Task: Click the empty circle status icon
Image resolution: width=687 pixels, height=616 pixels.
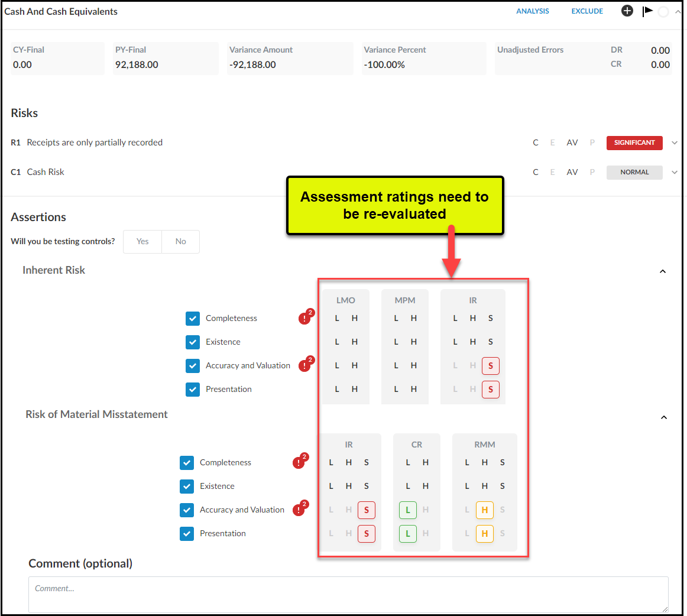Action: (663, 12)
